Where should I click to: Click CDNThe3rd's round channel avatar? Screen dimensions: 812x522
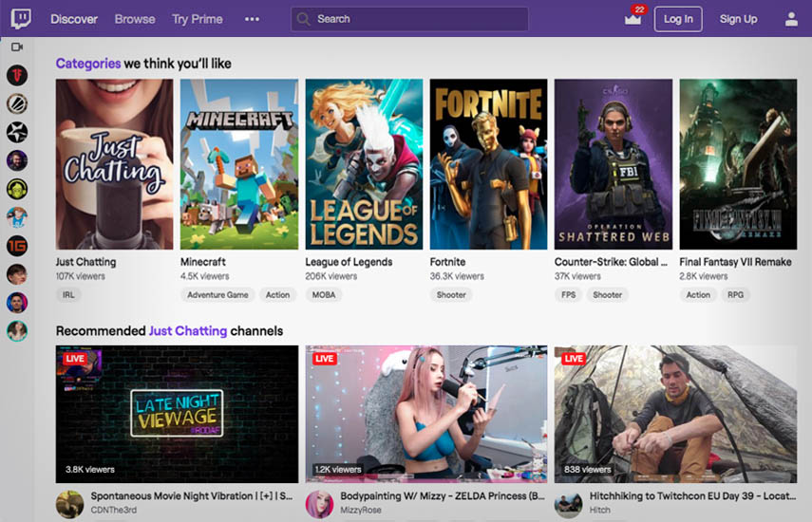(x=69, y=504)
